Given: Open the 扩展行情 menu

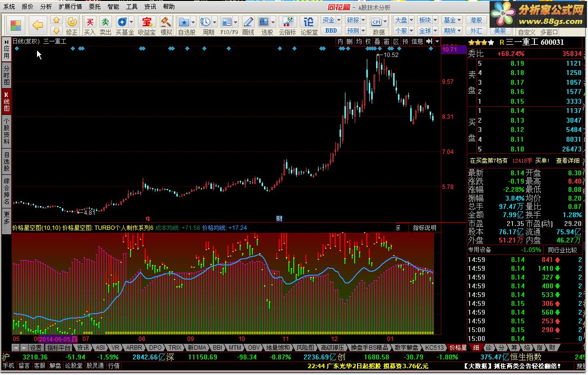Looking at the screenshot, I should (70, 7).
